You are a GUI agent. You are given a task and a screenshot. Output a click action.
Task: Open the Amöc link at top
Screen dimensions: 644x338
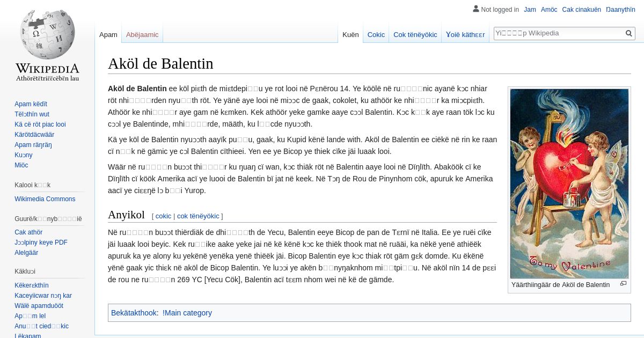click(x=549, y=10)
